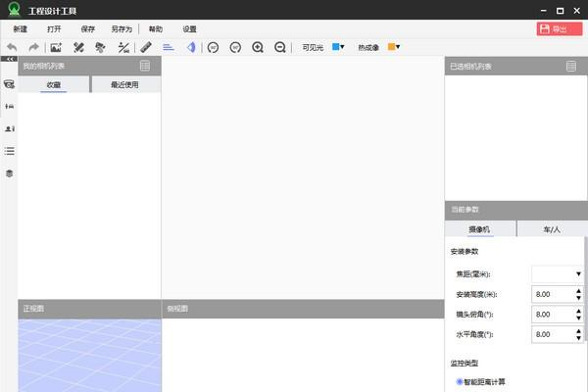Screen dimensions: 588x392
Task: Open the 新建 menu
Action: click(21, 29)
